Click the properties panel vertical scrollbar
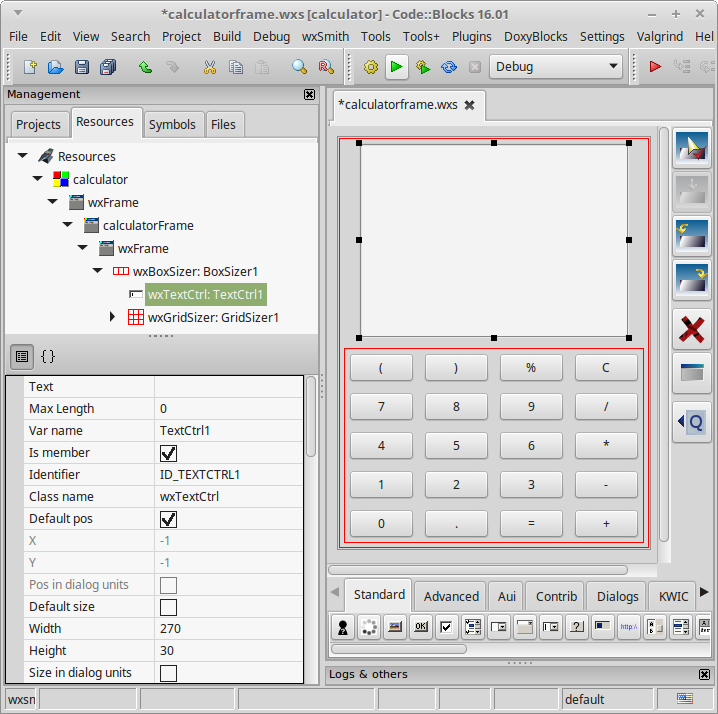The width and height of the screenshot is (718, 714). coord(311,416)
